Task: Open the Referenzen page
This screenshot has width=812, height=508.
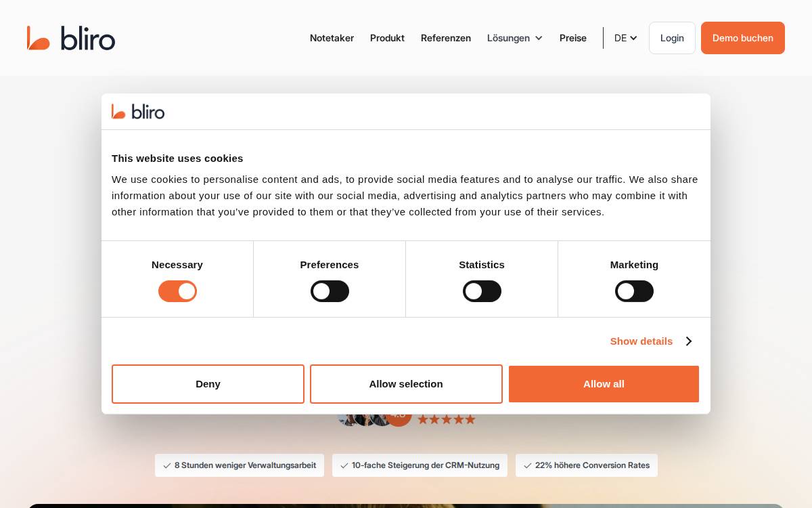Action: tap(446, 38)
